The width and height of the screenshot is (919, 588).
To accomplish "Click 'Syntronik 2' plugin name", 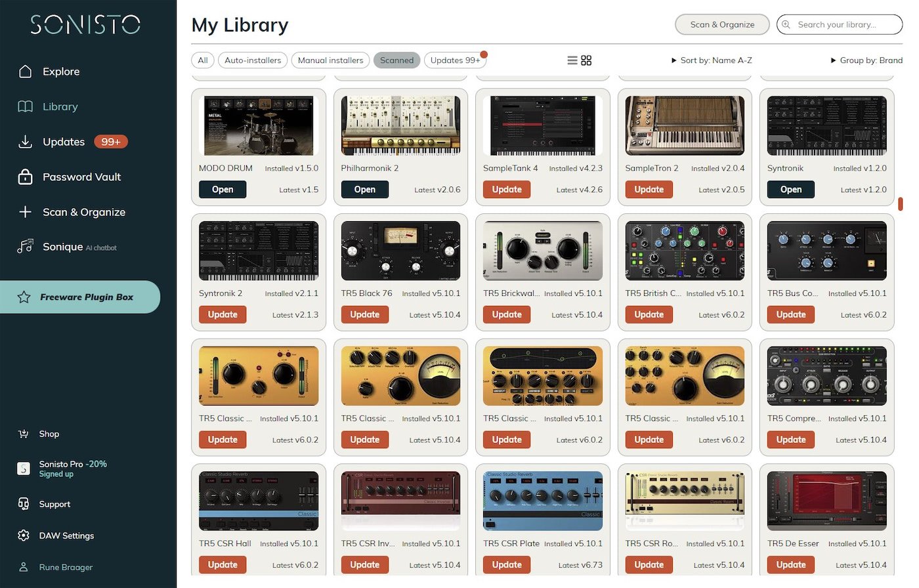I will [x=221, y=293].
